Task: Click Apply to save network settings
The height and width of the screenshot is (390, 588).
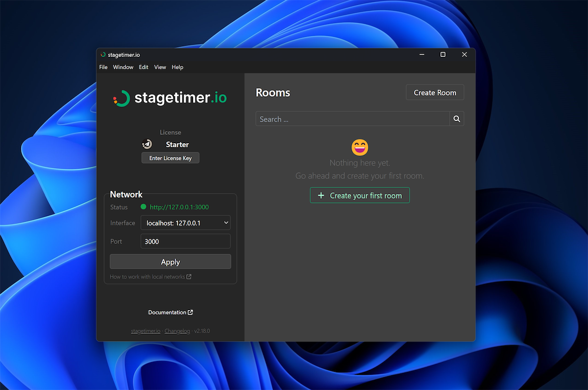Action: [170, 261]
